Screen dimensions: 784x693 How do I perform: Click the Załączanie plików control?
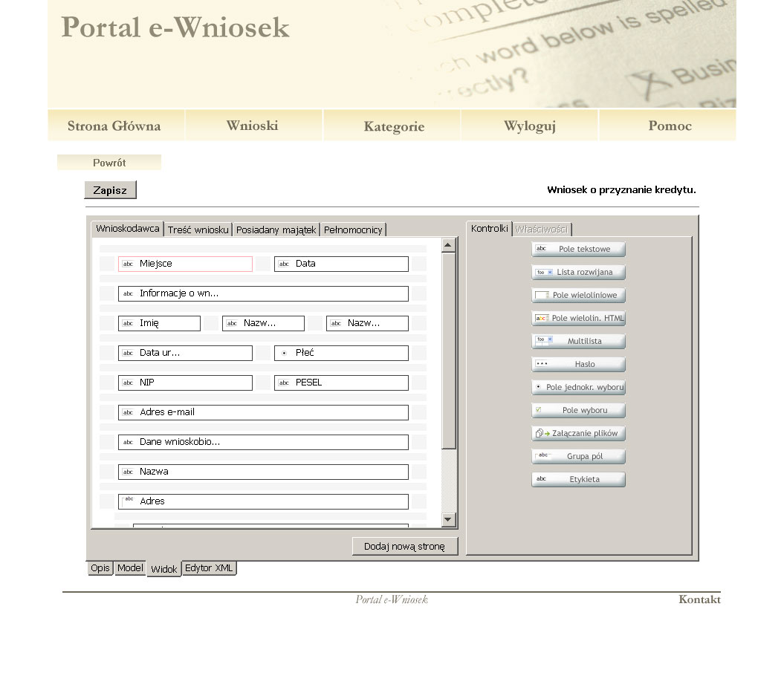[578, 433]
